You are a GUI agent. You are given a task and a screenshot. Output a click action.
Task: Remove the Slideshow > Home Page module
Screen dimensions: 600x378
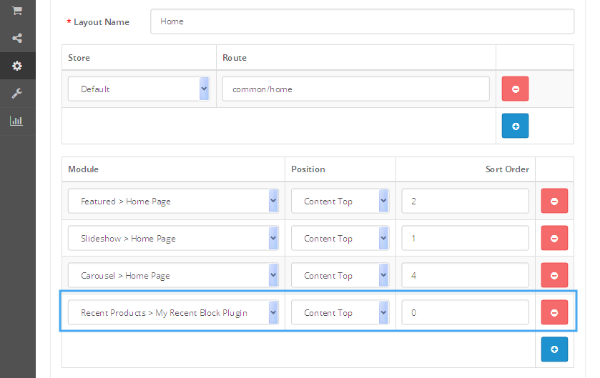click(554, 238)
